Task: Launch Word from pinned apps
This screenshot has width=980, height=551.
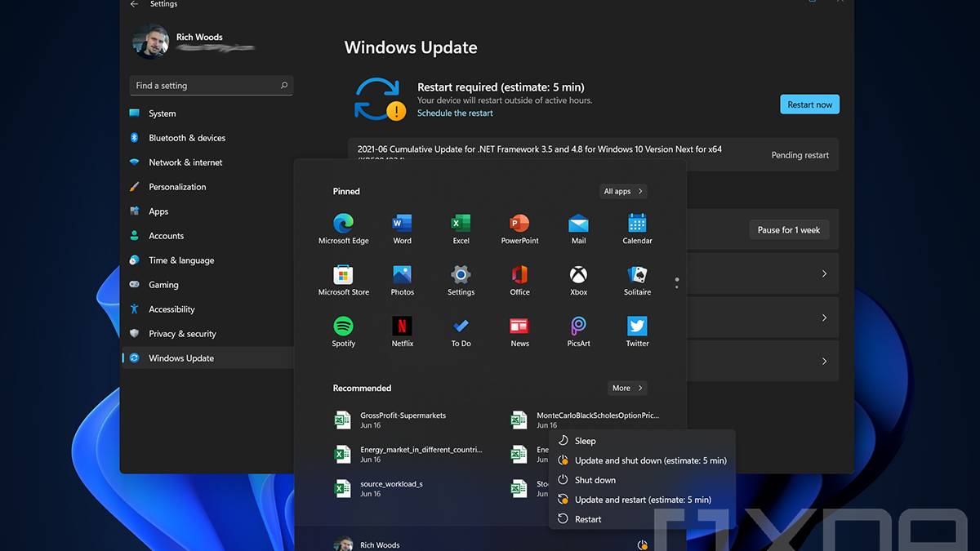Action: 402,229
